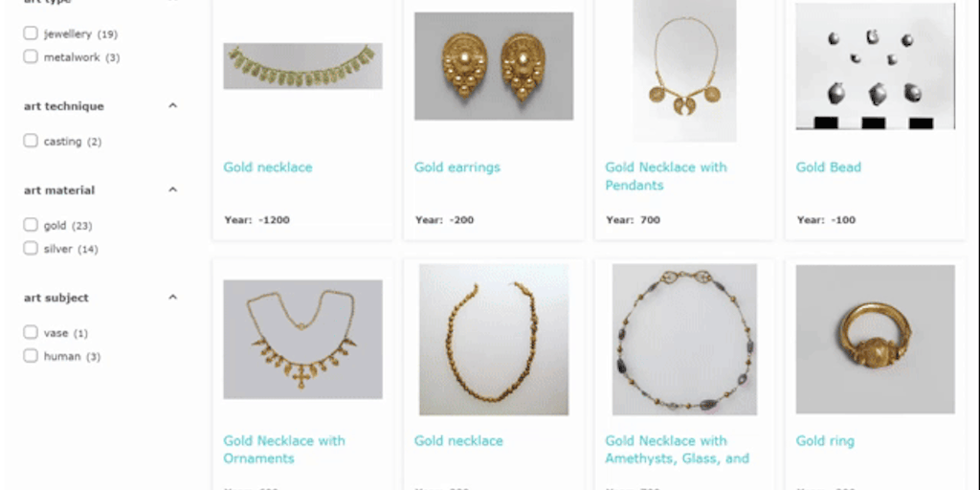Open Gold Necklace with Ornaments link
Image resolution: width=980 pixels, height=490 pixels.
tap(283, 450)
